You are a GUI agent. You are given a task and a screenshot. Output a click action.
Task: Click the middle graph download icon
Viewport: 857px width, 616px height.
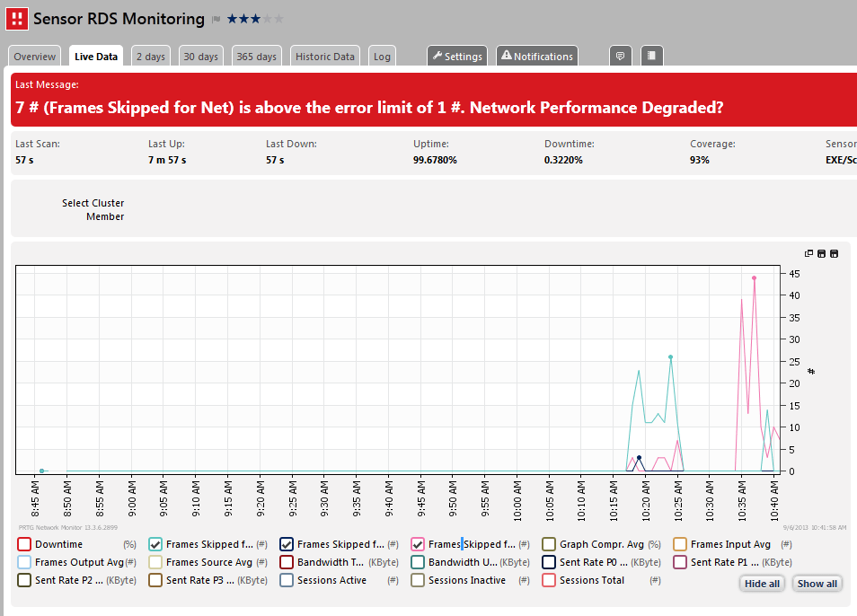tap(821, 253)
